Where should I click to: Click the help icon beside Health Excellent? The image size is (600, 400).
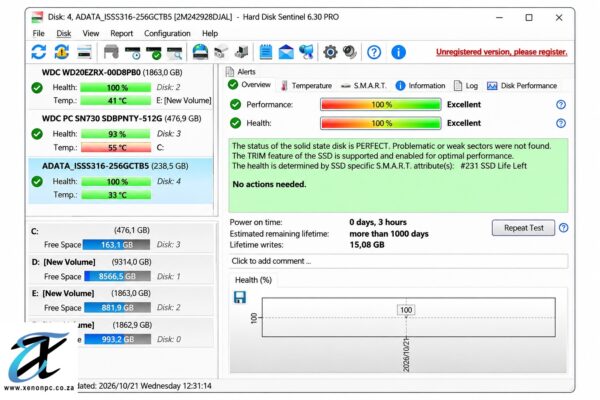tap(561, 123)
